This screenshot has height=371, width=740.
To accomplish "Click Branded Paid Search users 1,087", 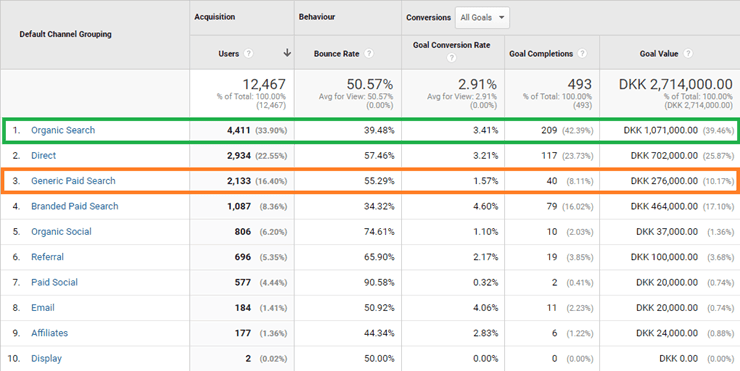I will point(239,206).
